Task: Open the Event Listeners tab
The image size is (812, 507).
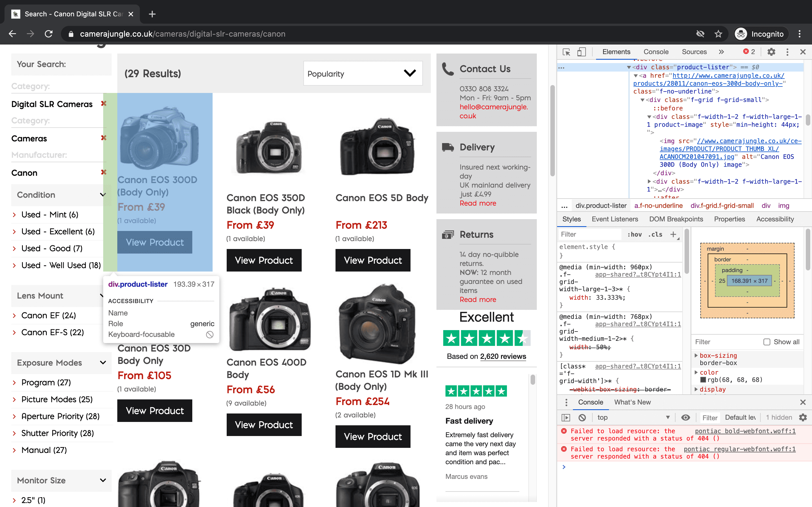Action: pyautogui.click(x=615, y=219)
